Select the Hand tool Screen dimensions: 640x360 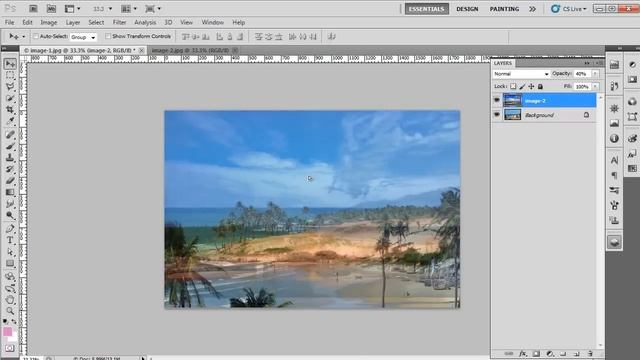click(x=10, y=300)
